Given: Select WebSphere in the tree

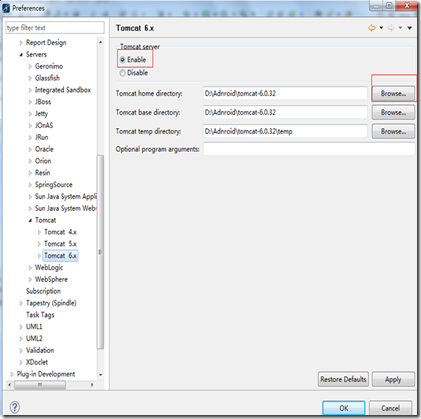Looking at the screenshot, I should [51, 279].
